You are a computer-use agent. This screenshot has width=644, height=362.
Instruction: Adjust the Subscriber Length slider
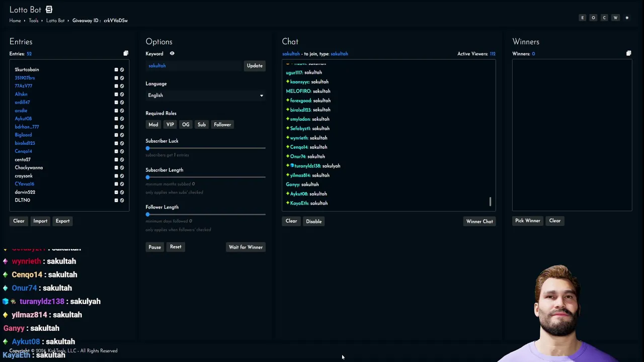[205, 177]
